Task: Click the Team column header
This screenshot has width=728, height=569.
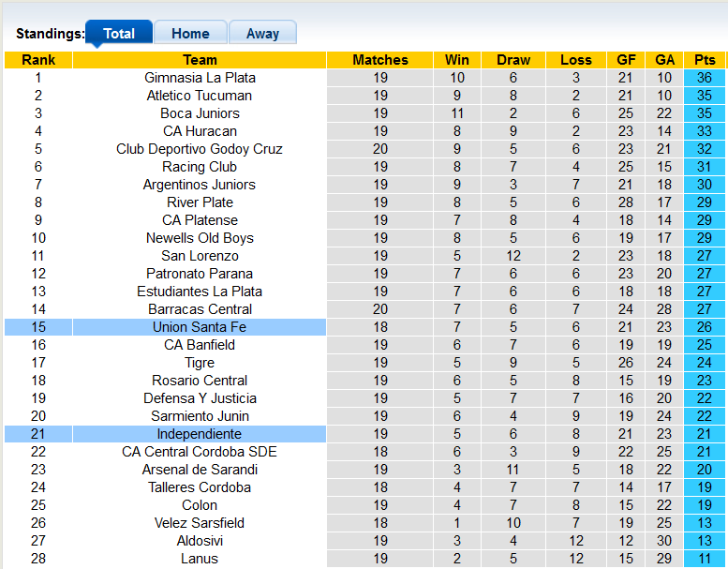Action: 200,60
